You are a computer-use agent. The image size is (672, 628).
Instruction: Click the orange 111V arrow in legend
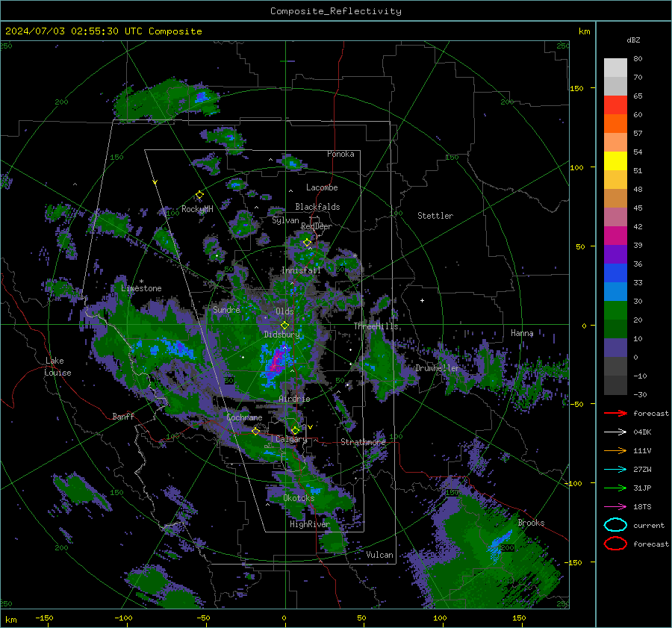(x=615, y=450)
